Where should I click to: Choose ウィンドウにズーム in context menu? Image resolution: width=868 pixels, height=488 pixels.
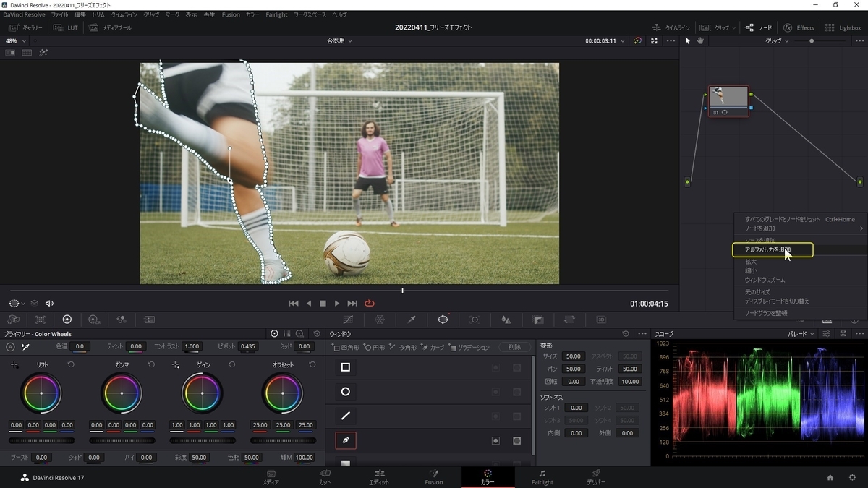pyautogui.click(x=765, y=280)
